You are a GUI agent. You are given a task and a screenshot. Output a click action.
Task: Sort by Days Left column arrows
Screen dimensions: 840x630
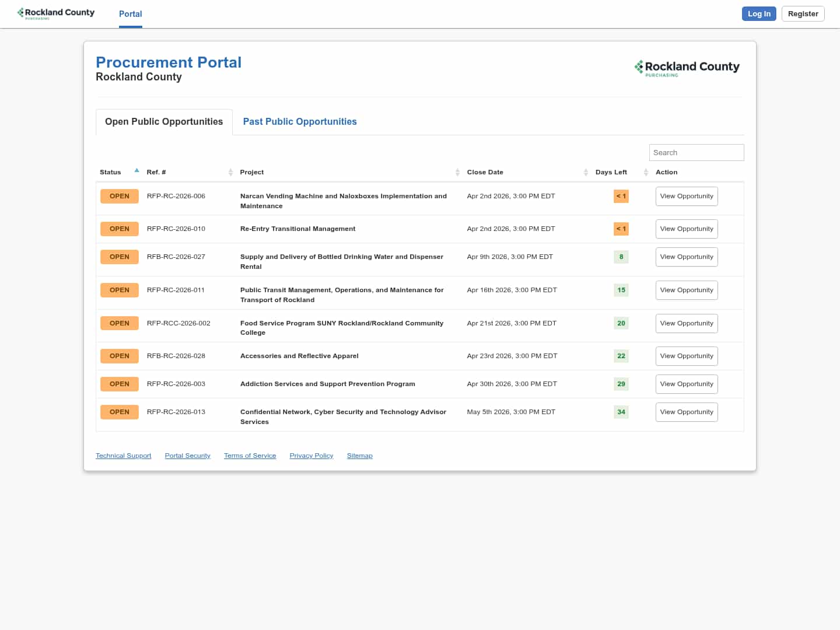point(646,172)
